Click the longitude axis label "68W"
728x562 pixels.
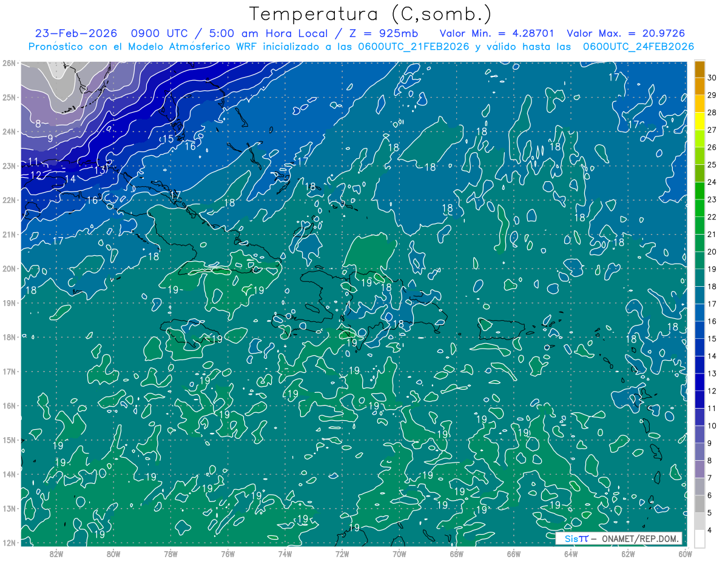(457, 554)
